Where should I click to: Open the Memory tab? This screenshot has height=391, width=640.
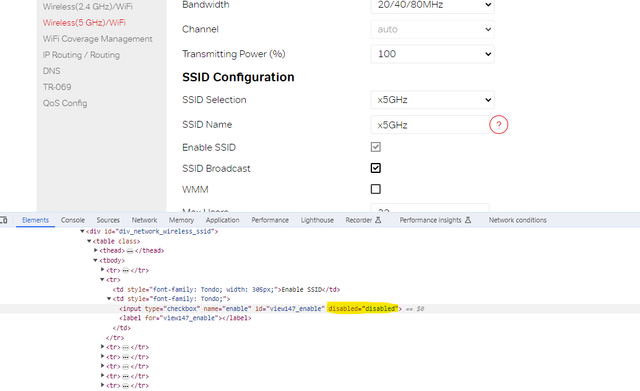point(181,220)
